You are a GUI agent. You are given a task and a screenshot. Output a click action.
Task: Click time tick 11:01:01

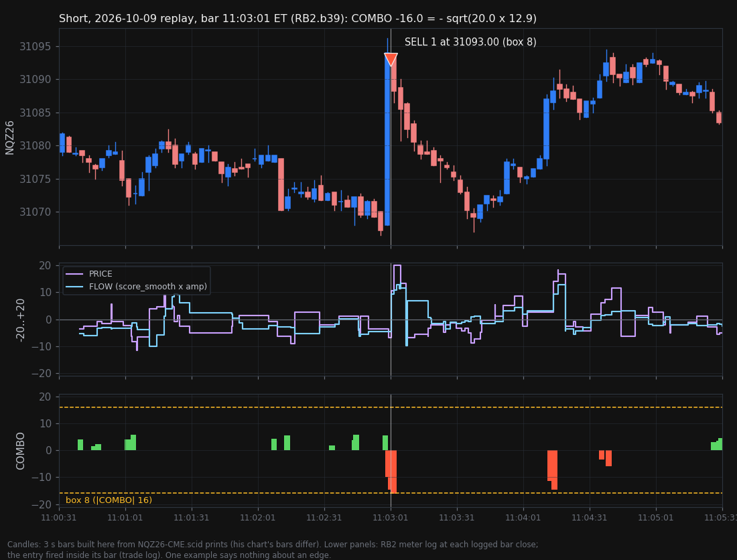(x=125, y=518)
